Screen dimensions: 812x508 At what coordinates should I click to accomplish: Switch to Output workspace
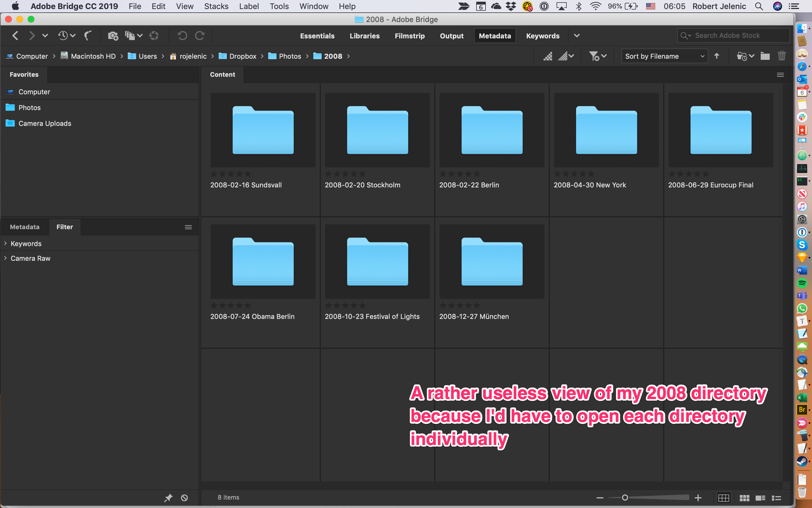(452, 36)
